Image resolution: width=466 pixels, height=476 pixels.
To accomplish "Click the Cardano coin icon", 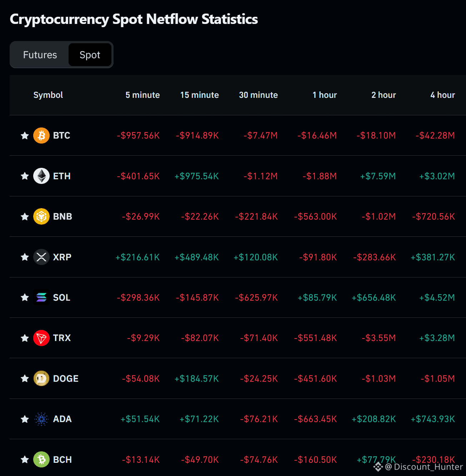I will (41, 419).
